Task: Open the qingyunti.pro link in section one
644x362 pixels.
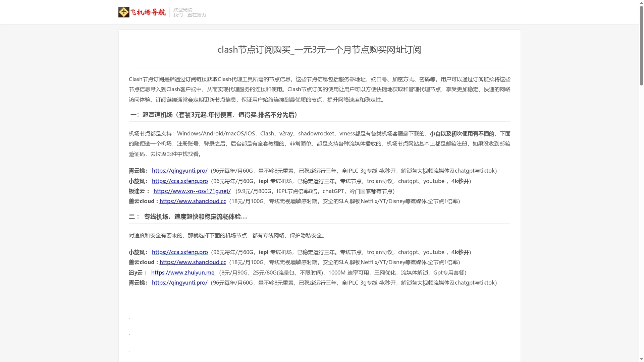Action: 179,171
